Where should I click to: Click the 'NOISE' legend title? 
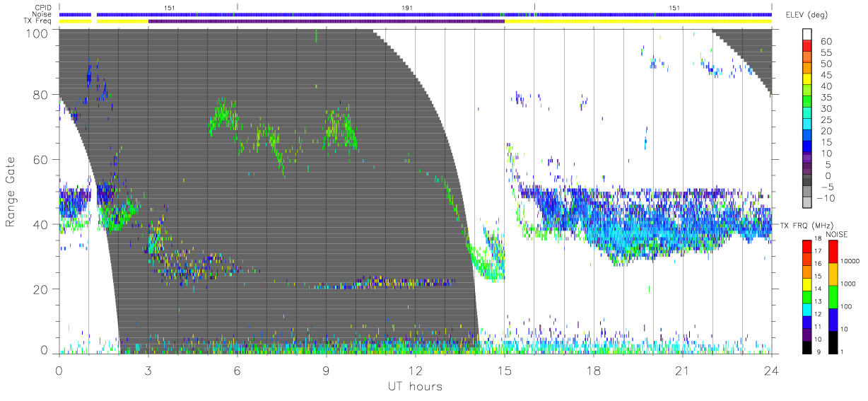pos(836,233)
